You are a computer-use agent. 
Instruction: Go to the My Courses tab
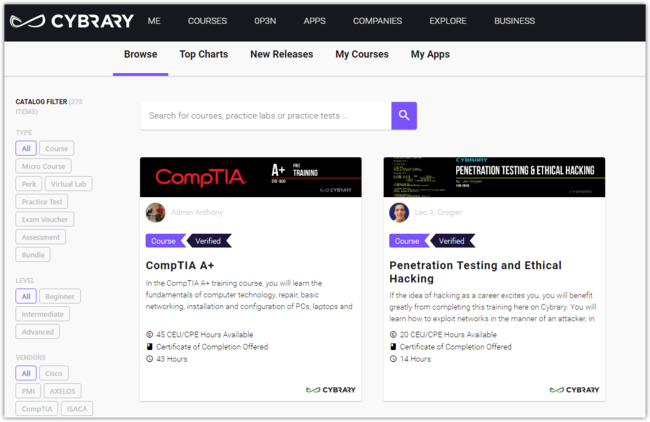pos(362,54)
